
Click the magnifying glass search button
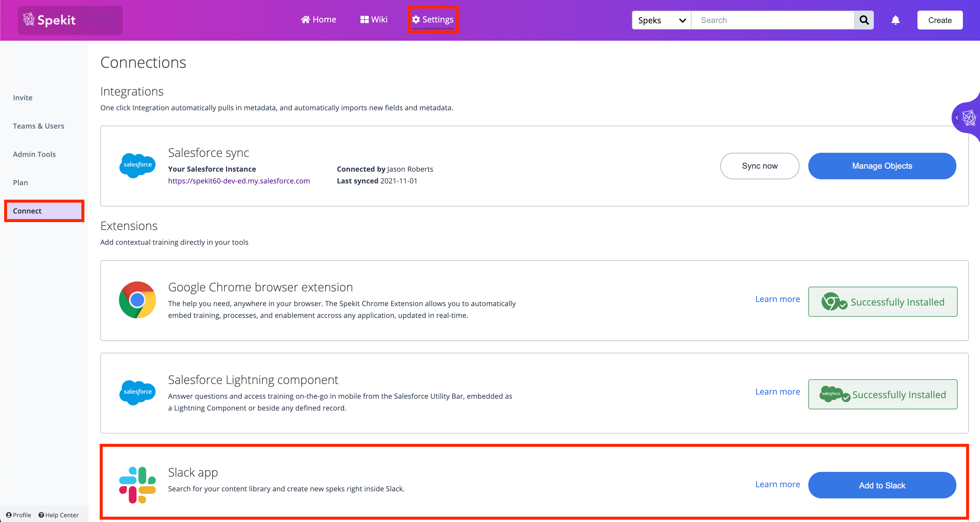coord(864,20)
